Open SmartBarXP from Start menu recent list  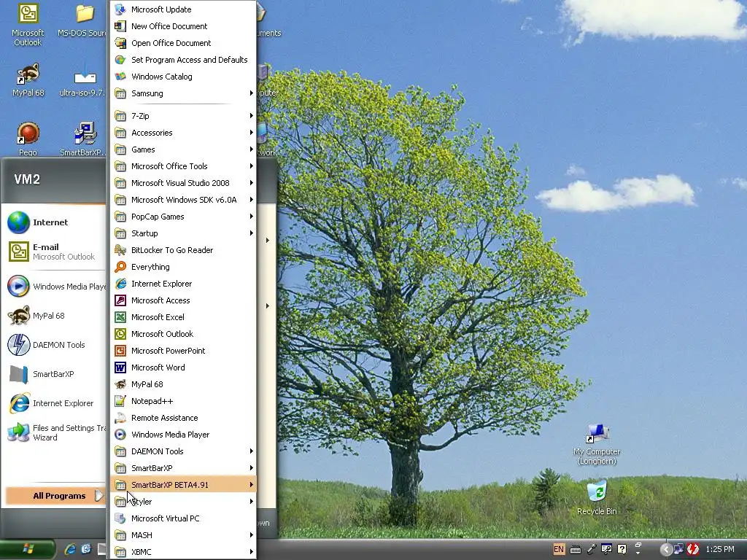[55, 374]
